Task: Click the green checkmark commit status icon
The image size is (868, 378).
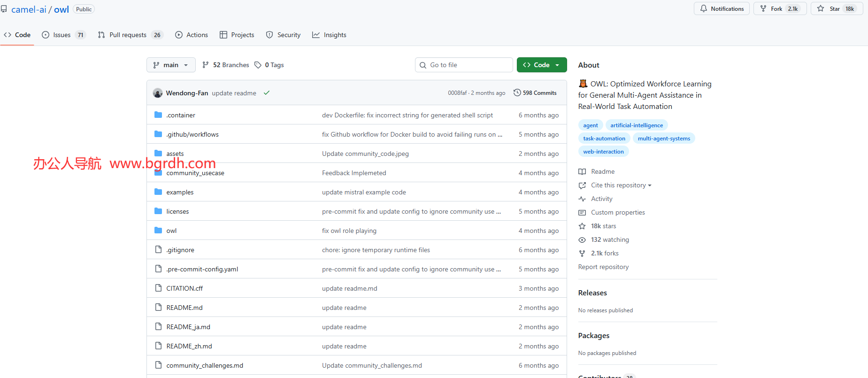Action: point(267,93)
